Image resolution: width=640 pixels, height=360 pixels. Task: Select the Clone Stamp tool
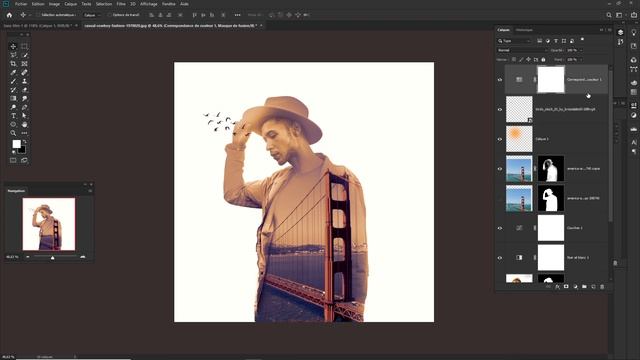[x=24, y=81]
